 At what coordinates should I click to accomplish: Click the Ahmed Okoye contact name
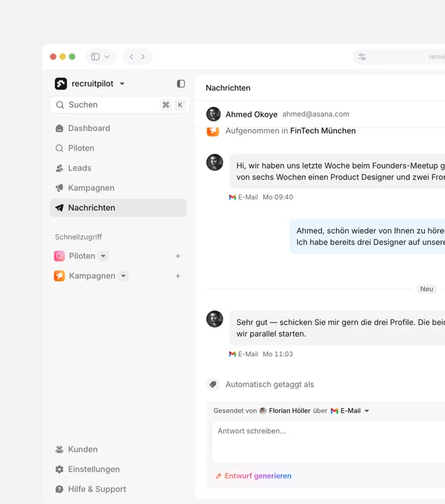pos(251,115)
